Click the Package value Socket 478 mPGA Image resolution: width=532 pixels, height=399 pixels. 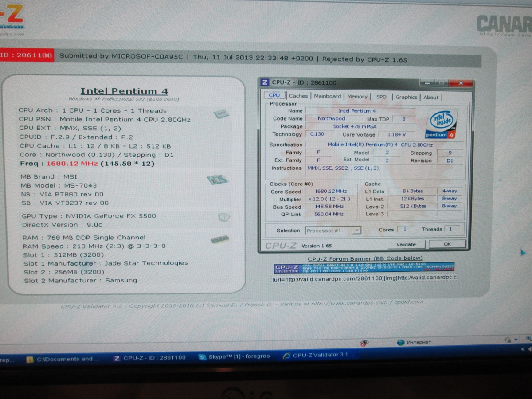pos(354,126)
